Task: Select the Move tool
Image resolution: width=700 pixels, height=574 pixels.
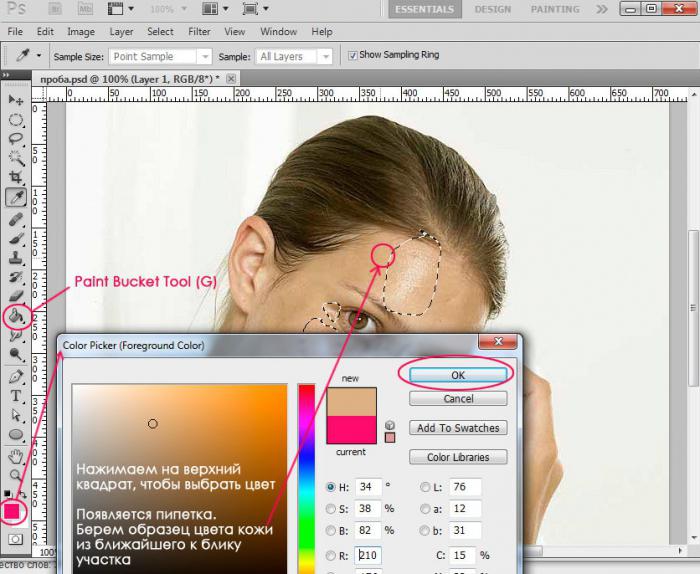Action: pyautogui.click(x=16, y=100)
